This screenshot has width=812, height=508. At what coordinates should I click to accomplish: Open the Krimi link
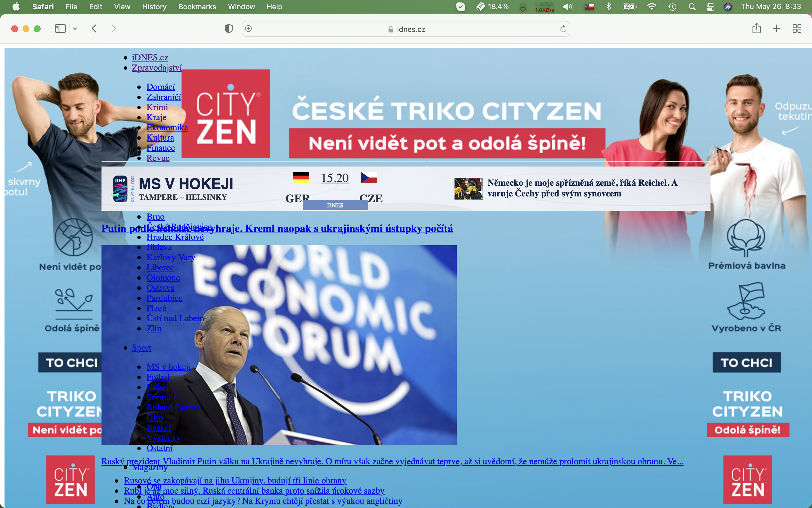pos(157,107)
